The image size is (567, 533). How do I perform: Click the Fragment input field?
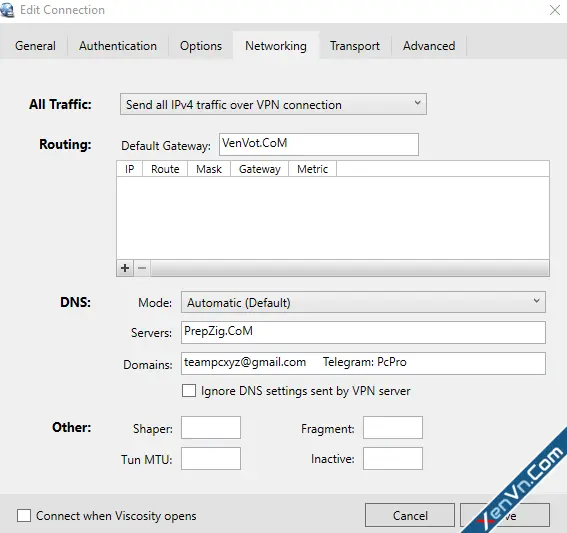click(393, 427)
